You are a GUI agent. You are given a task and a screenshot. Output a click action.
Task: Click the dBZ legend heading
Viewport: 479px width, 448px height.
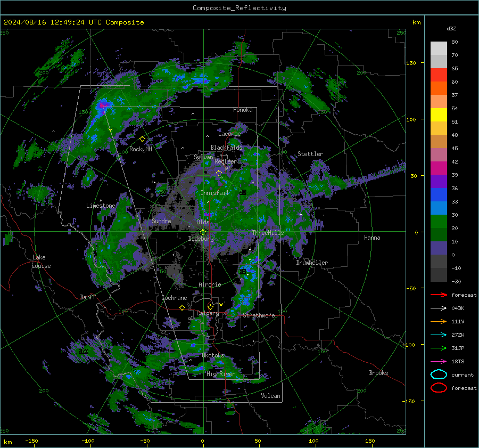pos(451,28)
